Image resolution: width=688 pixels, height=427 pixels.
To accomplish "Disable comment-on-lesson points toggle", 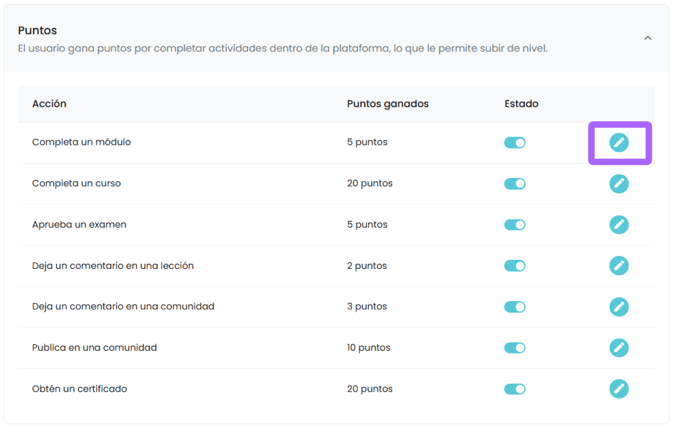I will pyautogui.click(x=515, y=266).
